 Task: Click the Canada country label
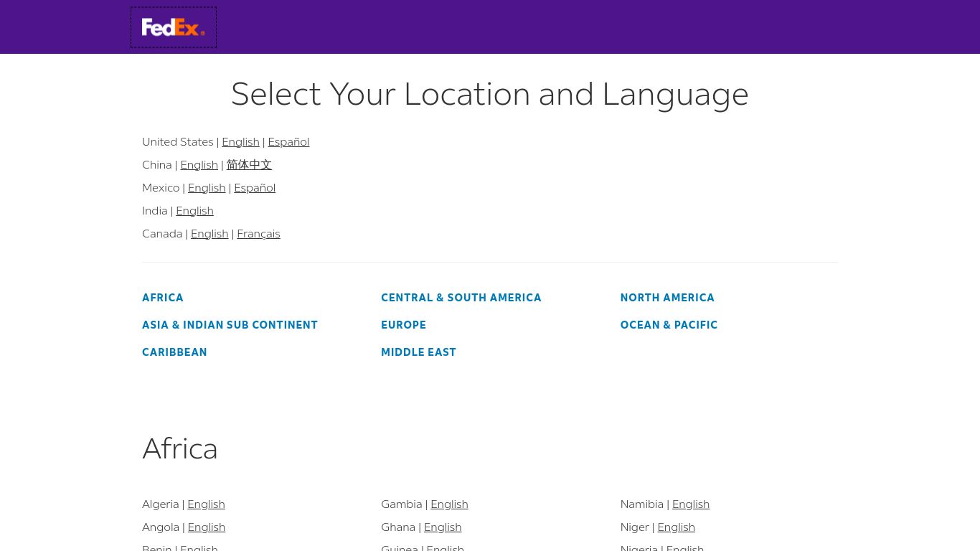pyautogui.click(x=162, y=234)
